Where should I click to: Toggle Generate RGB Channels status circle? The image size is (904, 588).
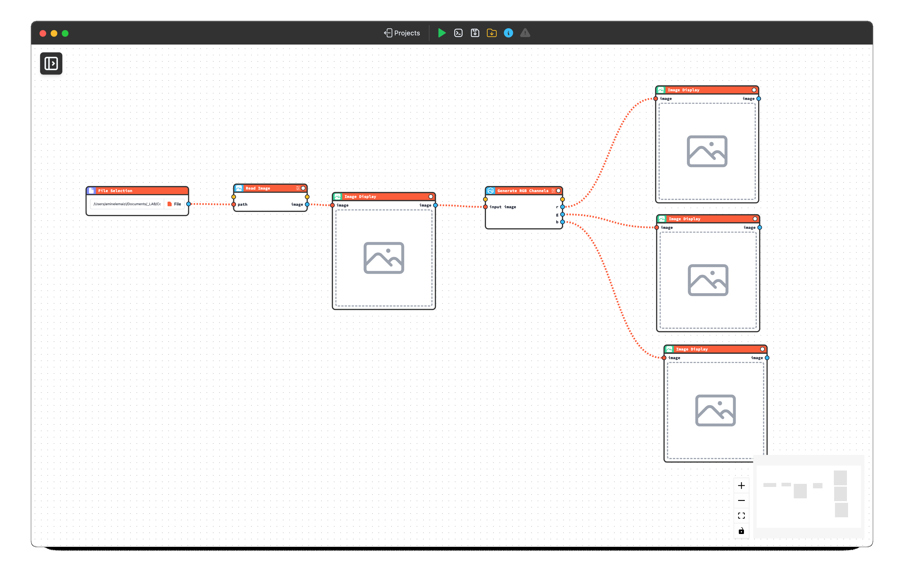click(558, 191)
